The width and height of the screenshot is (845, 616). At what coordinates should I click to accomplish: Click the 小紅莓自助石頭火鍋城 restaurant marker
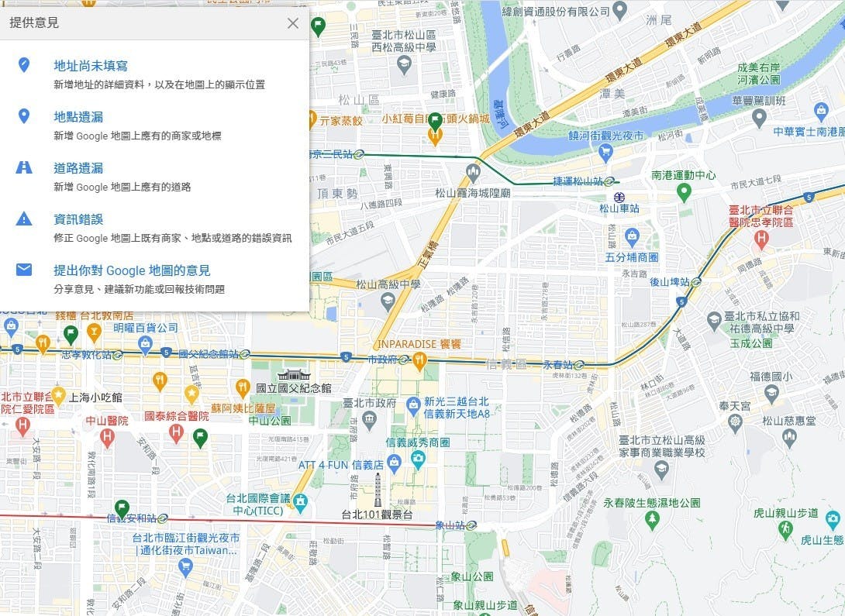coord(435,136)
